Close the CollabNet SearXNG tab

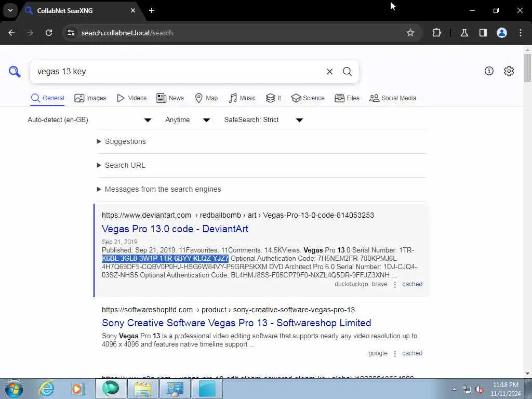point(133,10)
